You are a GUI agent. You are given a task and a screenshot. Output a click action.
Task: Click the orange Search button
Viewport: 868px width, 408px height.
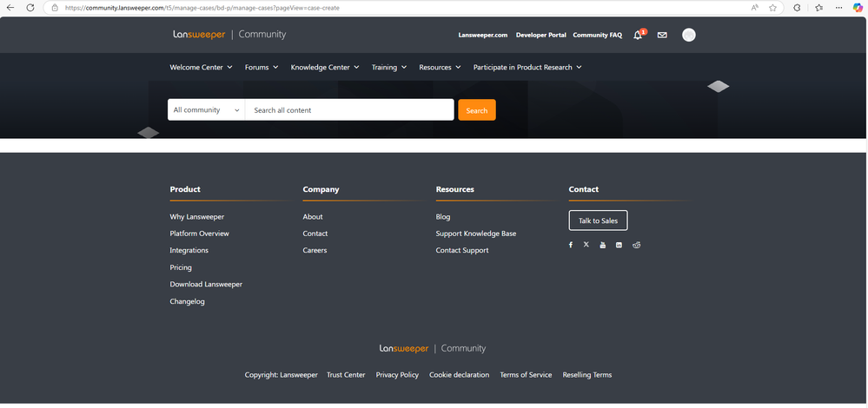click(x=477, y=110)
